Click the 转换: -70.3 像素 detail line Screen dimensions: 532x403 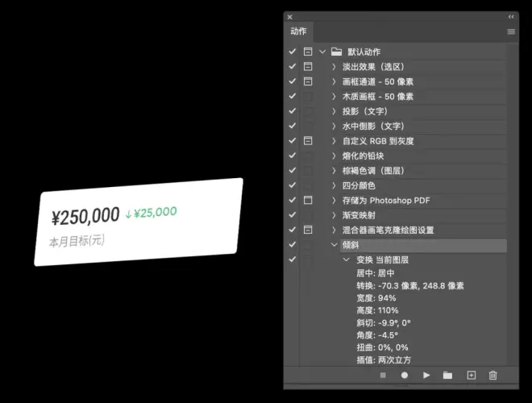point(409,285)
